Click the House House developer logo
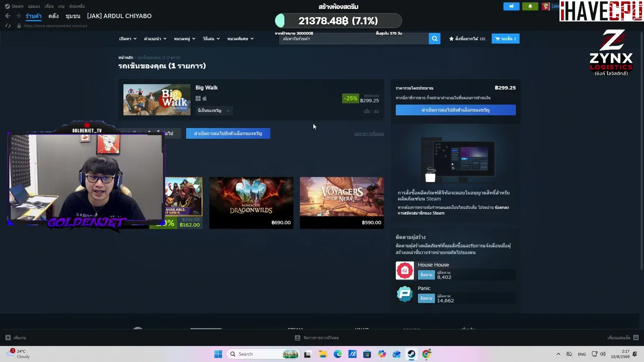 tap(405, 270)
